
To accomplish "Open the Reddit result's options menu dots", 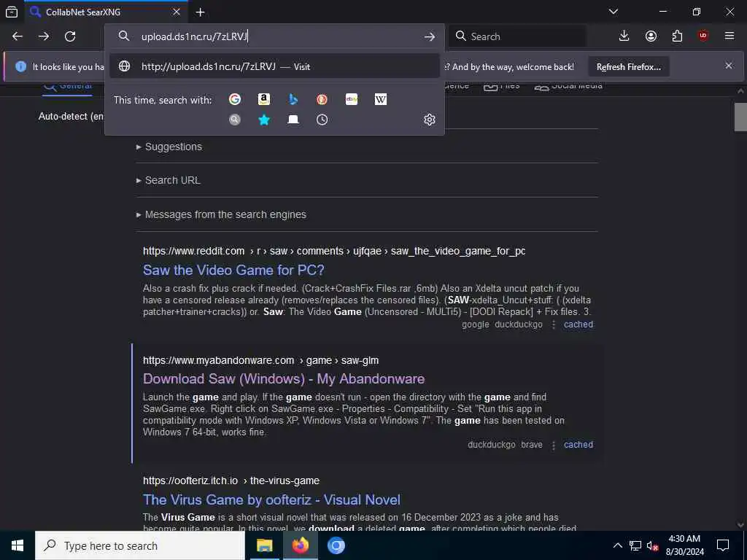I will (554, 324).
